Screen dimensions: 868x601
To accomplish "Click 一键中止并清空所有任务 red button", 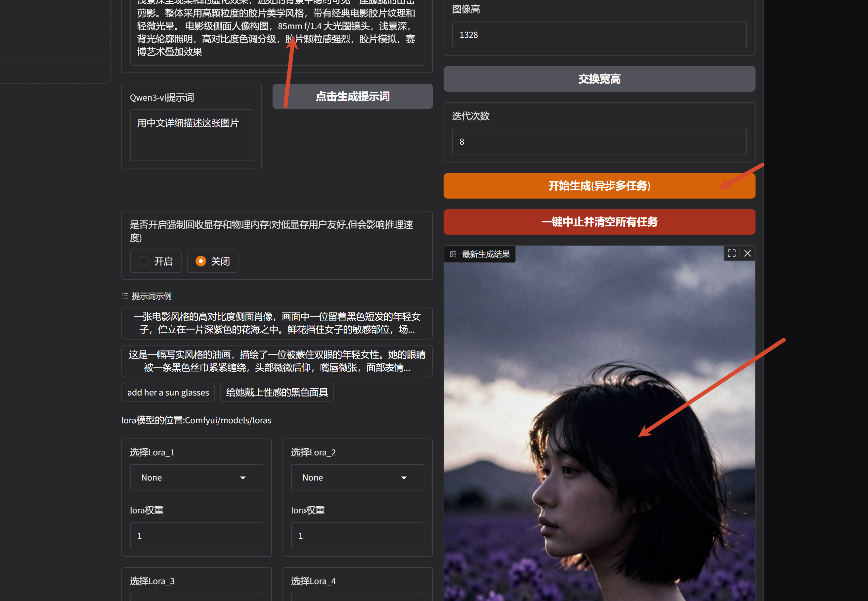I will 599,222.
